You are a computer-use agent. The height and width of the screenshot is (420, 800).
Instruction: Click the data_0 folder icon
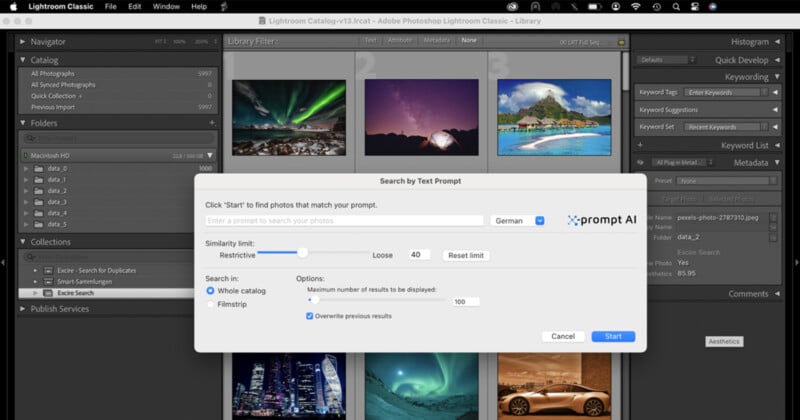pos(39,168)
